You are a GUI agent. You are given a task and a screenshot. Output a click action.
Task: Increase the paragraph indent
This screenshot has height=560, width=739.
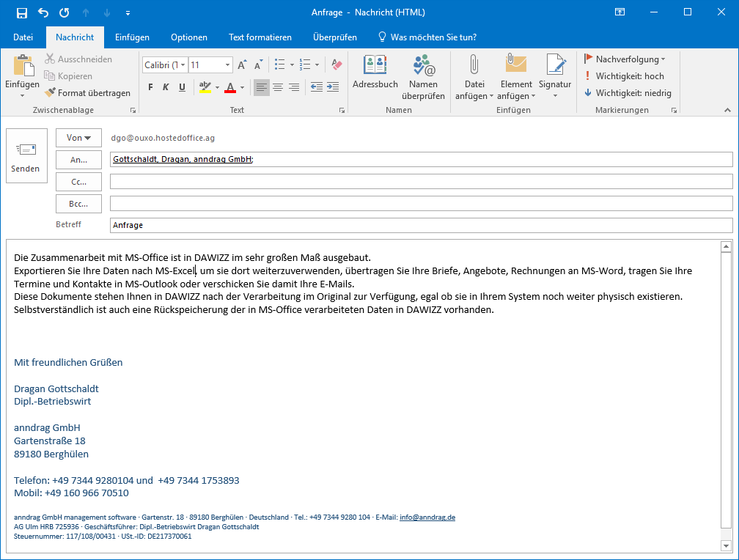tap(333, 87)
